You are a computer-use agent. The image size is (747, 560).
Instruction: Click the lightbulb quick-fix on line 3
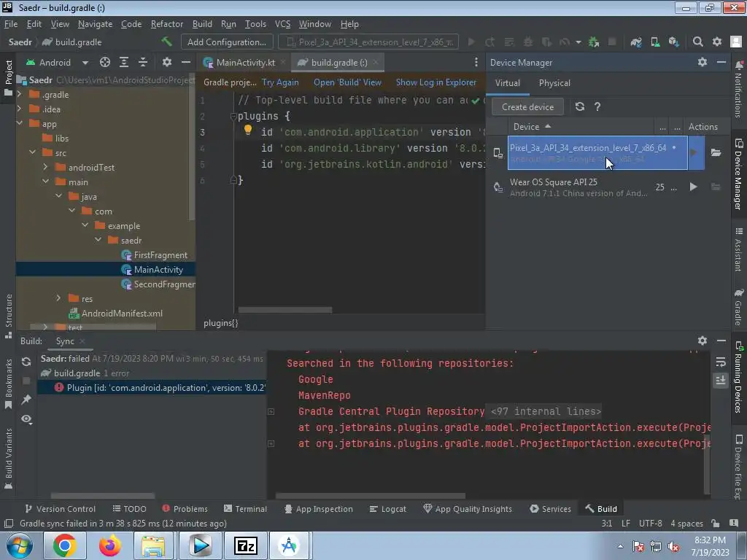click(248, 130)
